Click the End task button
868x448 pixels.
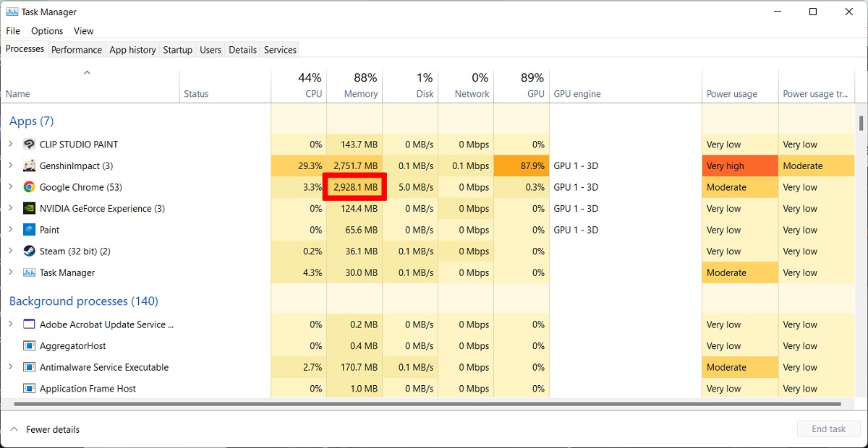pos(828,429)
